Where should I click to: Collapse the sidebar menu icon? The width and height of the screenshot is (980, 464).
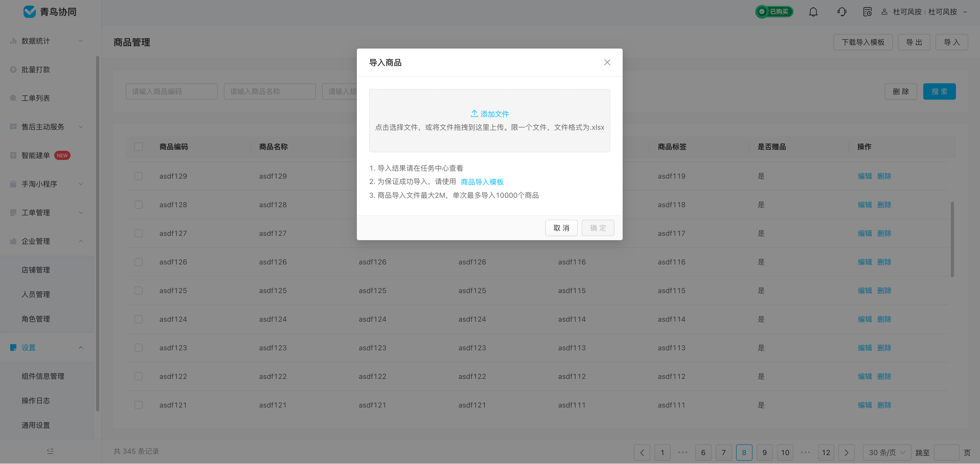tap(50, 451)
